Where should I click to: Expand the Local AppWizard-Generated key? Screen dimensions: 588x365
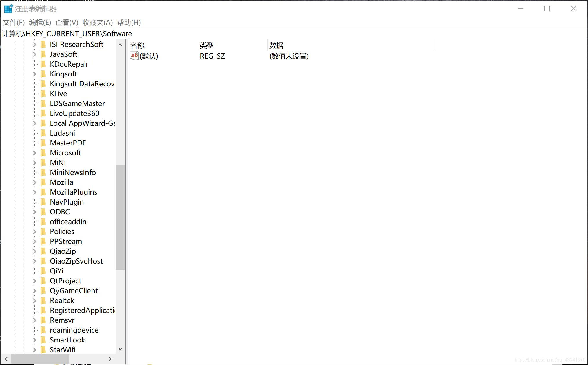(34, 123)
